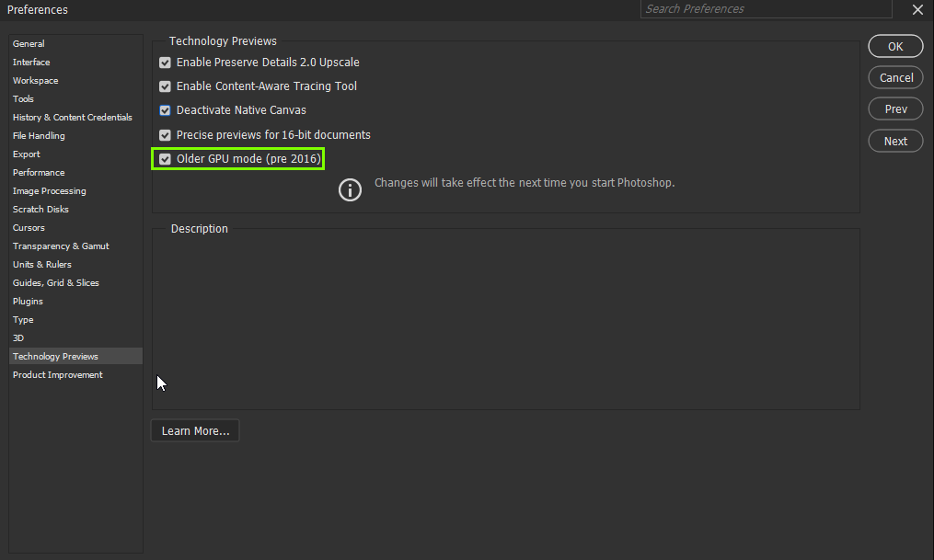Open Scratch Disks settings
This screenshot has width=934, height=560.
point(40,209)
